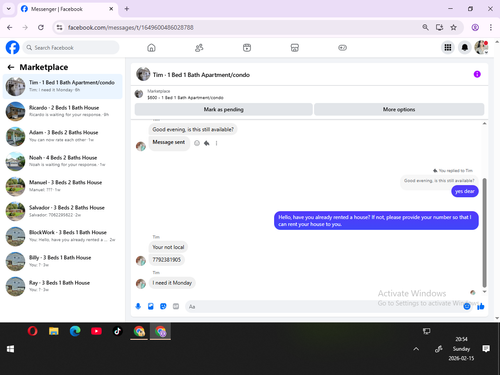Open Noah - 4 Beds 2 Baths House conversation
500x375 pixels.
tap(63, 161)
